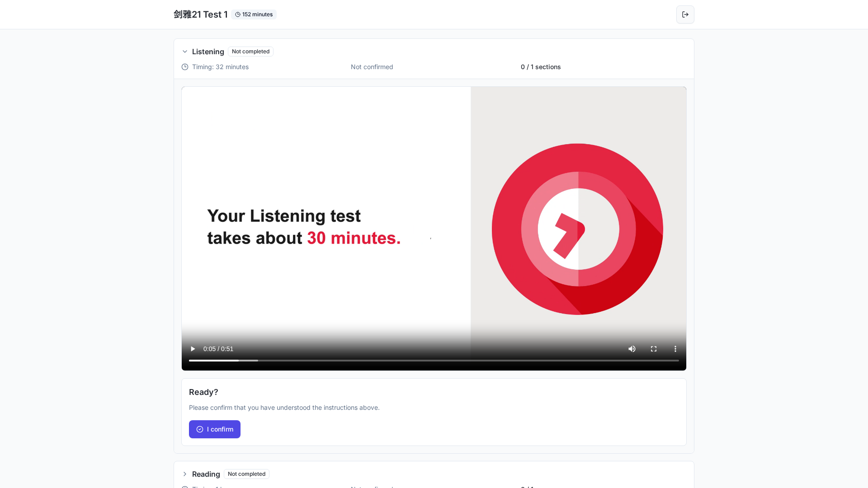Click the red circular logo in video
Screen dimensions: 868x488
coord(577,229)
